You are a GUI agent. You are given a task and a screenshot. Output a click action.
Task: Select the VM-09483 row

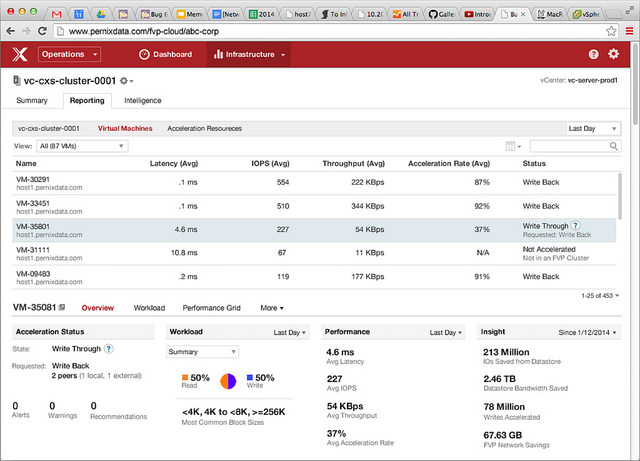click(314, 277)
